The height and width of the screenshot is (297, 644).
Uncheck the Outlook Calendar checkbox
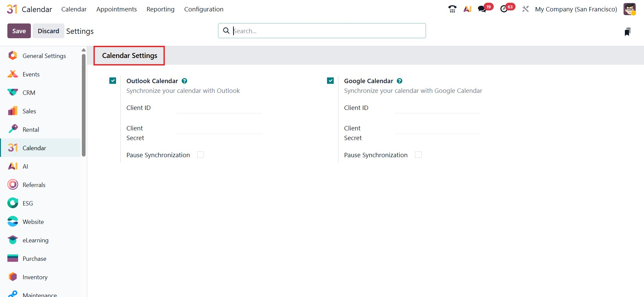point(113,81)
